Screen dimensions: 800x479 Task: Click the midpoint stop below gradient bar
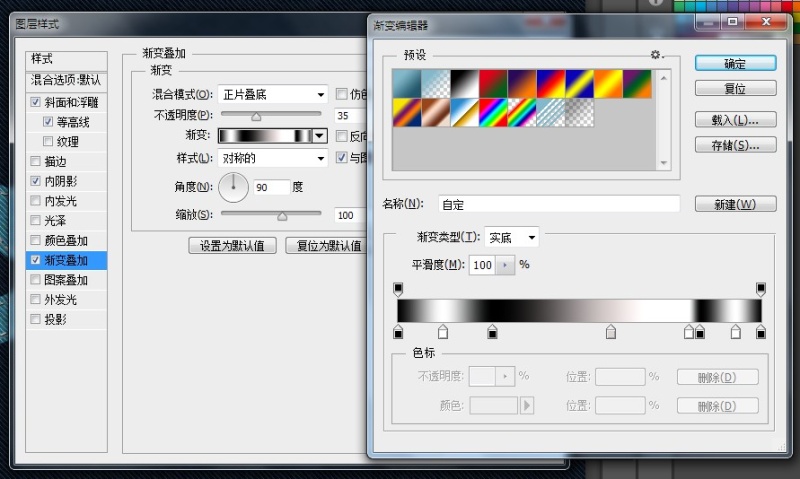point(611,332)
